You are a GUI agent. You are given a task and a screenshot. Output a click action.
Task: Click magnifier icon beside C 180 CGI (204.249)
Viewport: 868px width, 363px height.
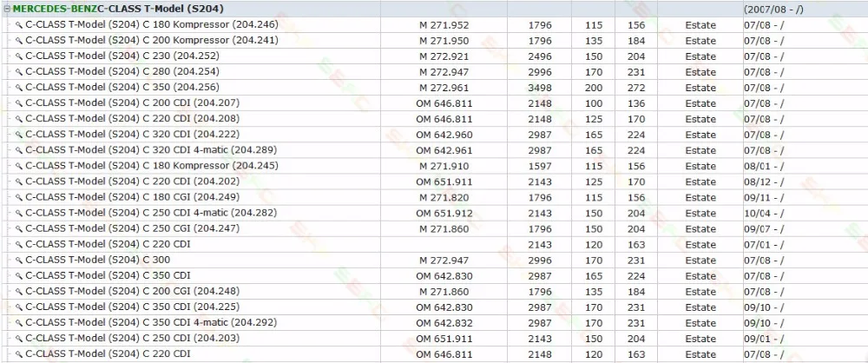pyautogui.click(x=19, y=197)
